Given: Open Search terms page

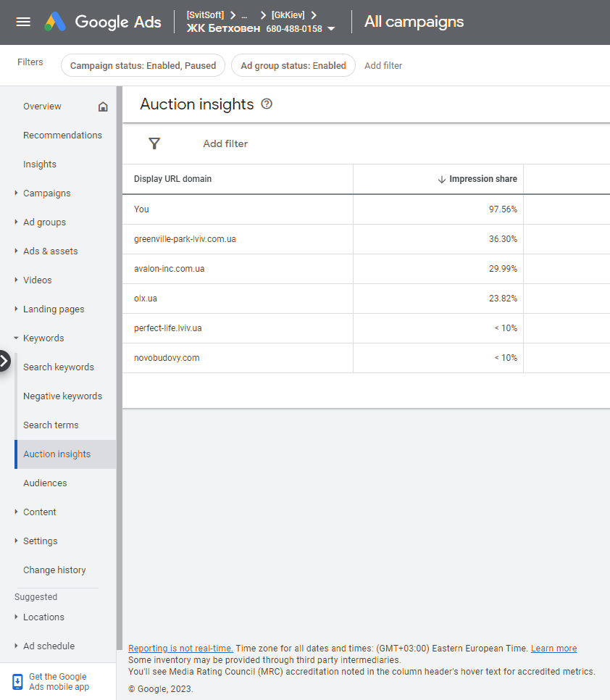Looking at the screenshot, I should [x=51, y=425].
